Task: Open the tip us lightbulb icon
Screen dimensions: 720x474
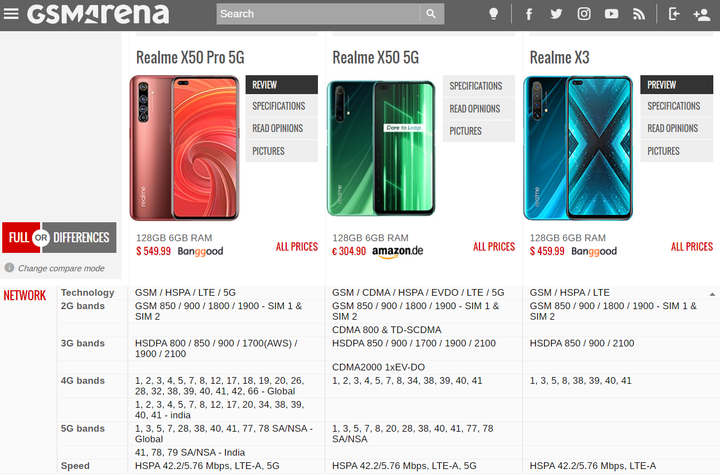Action: 494,14
